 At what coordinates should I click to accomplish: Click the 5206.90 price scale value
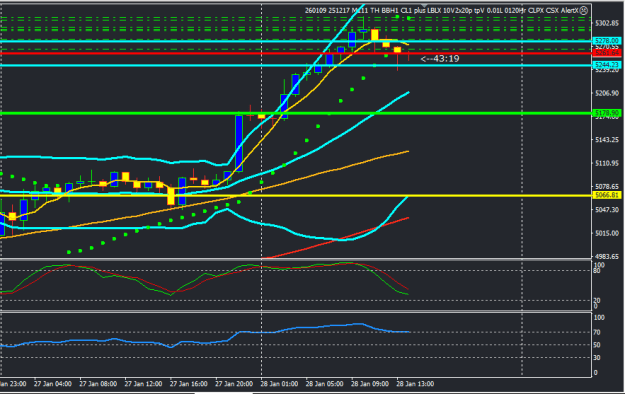point(607,93)
